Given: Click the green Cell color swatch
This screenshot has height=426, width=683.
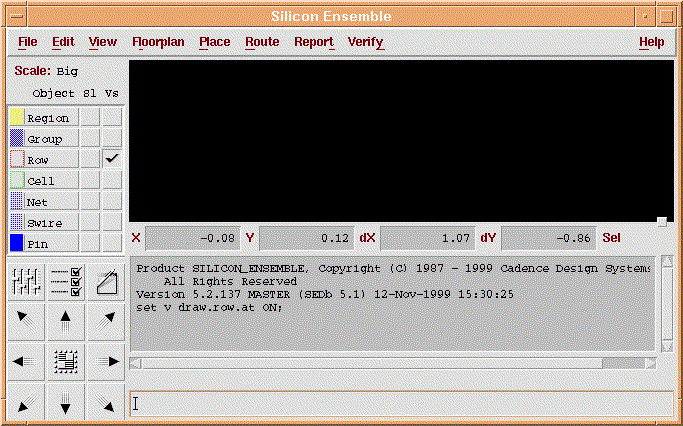Looking at the screenshot, I should point(17,180).
